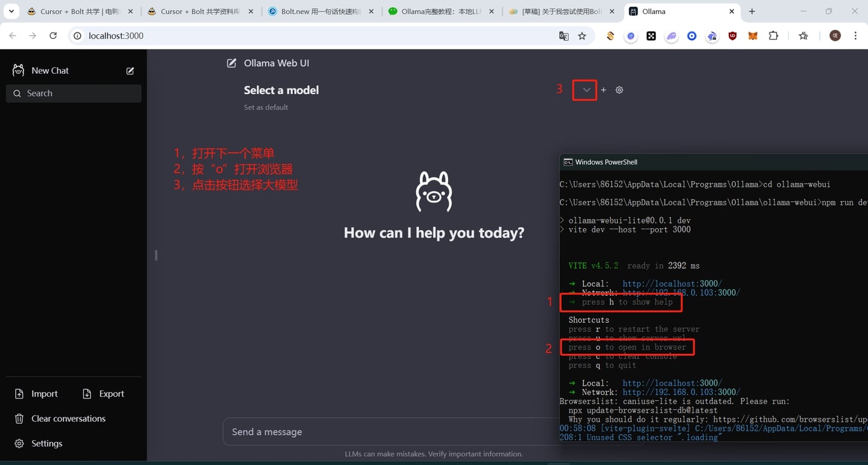The height and width of the screenshot is (465, 868).
Task: Click 'press q to quit' line in PowerShell
Action: pos(602,365)
